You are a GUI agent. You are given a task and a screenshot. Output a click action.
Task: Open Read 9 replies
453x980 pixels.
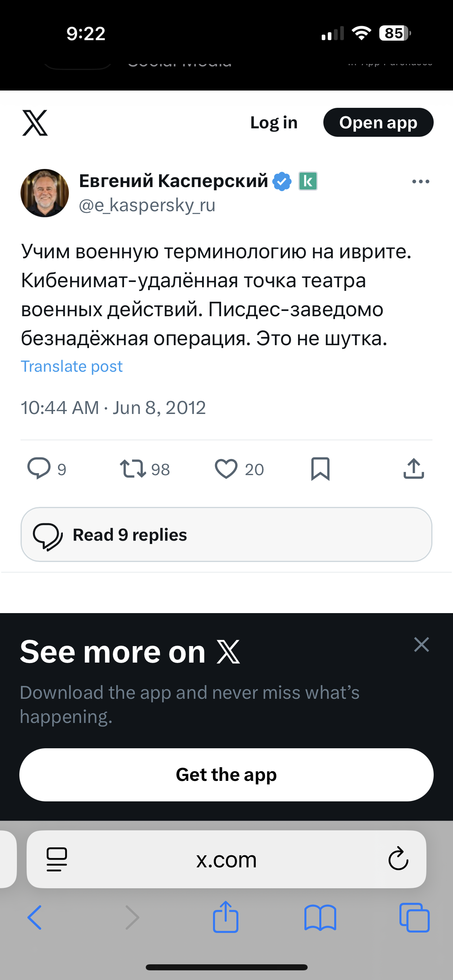click(226, 535)
